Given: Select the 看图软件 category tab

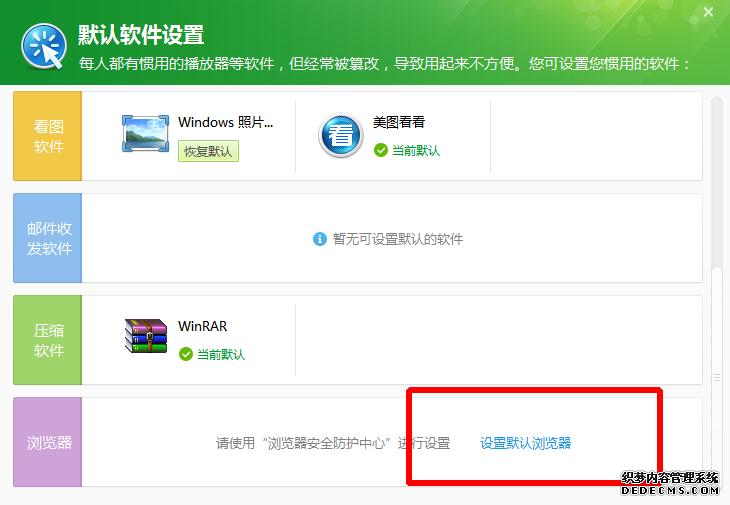Looking at the screenshot, I should coord(48,136).
